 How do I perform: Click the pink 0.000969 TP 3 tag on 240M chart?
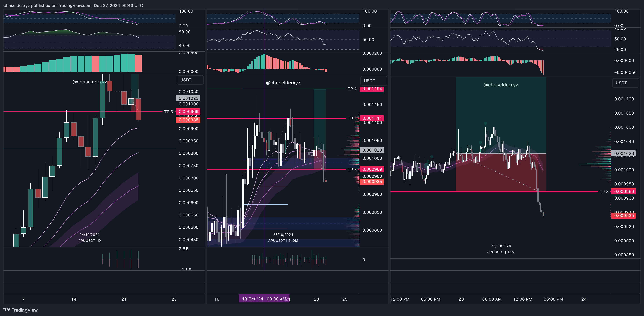(372, 169)
